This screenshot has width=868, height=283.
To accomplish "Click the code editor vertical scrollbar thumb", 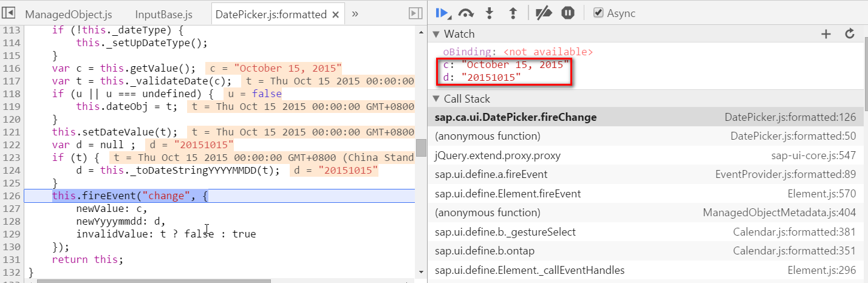I will [420, 148].
